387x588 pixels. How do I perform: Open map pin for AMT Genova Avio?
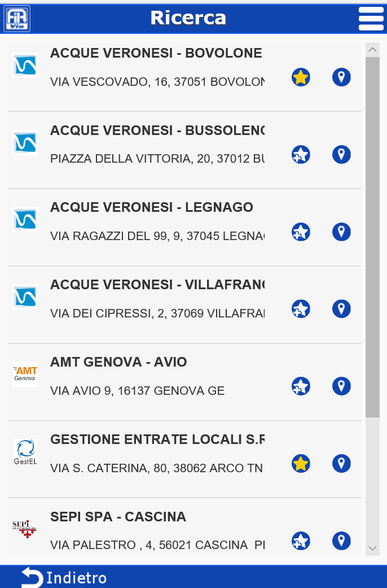pyautogui.click(x=341, y=386)
